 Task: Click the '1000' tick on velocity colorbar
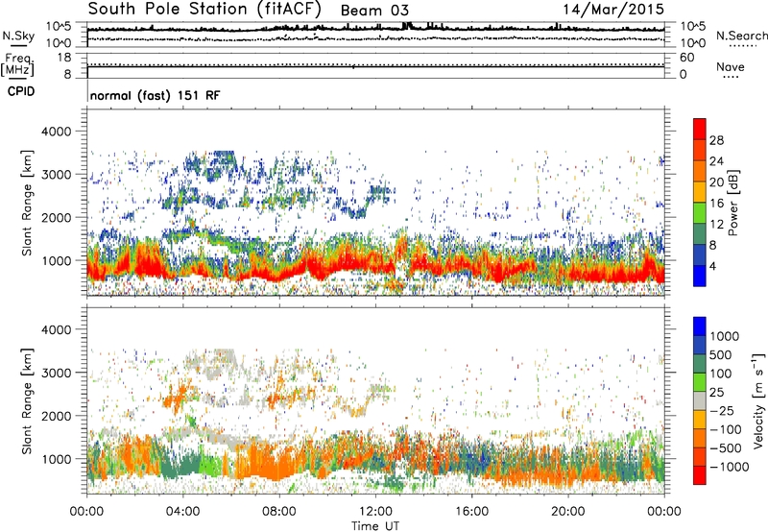[x=725, y=336]
